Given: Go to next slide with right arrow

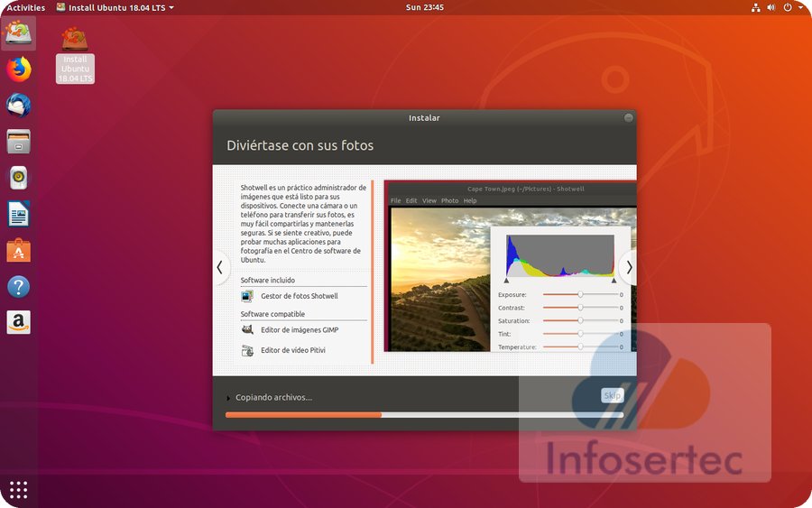Looking at the screenshot, I should click(629, 267).
